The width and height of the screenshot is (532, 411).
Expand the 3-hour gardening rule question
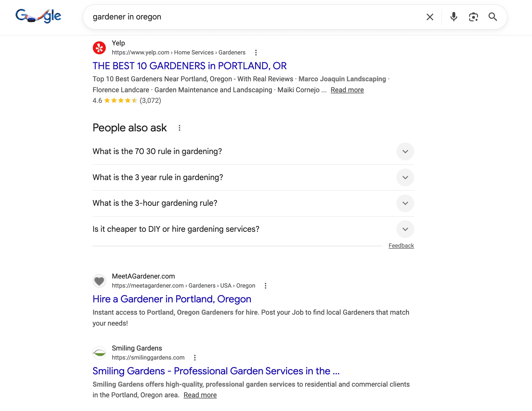[x=405, y=203]
